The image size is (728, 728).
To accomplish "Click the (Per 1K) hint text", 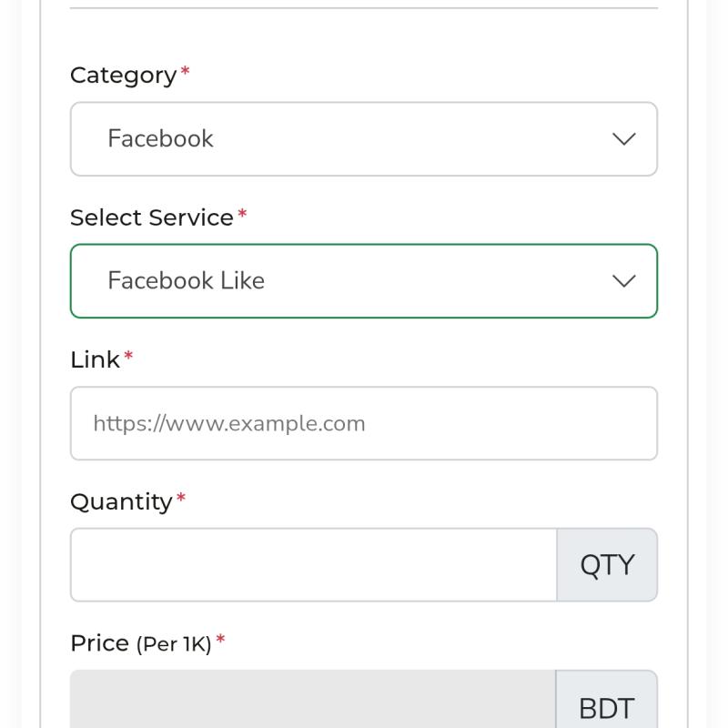I will [x=174, y=644].
